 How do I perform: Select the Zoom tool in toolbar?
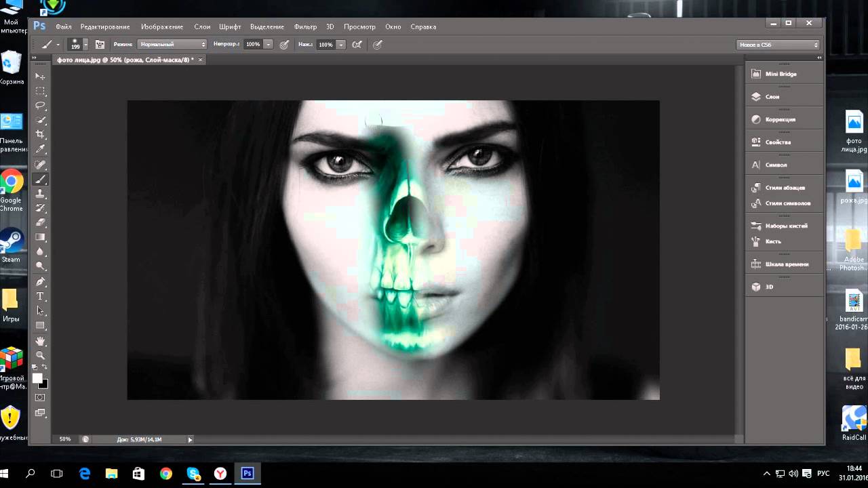click(41, 355)
